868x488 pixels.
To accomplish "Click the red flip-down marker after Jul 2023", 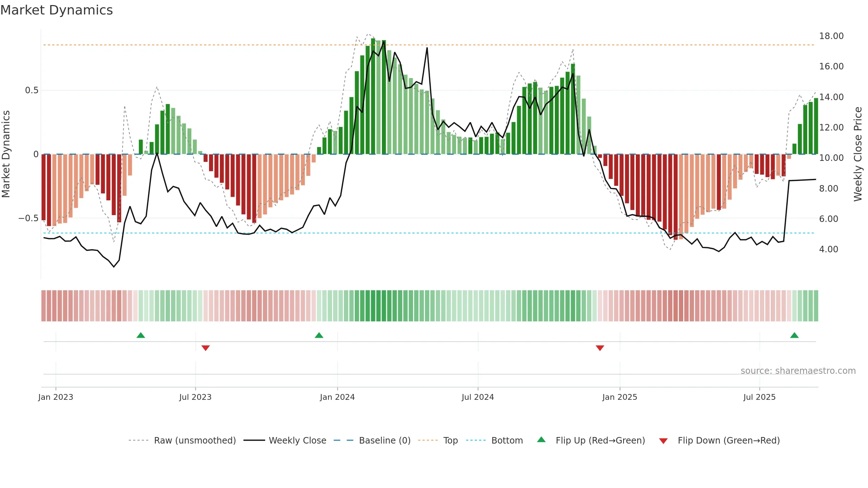I will [205, 348].
